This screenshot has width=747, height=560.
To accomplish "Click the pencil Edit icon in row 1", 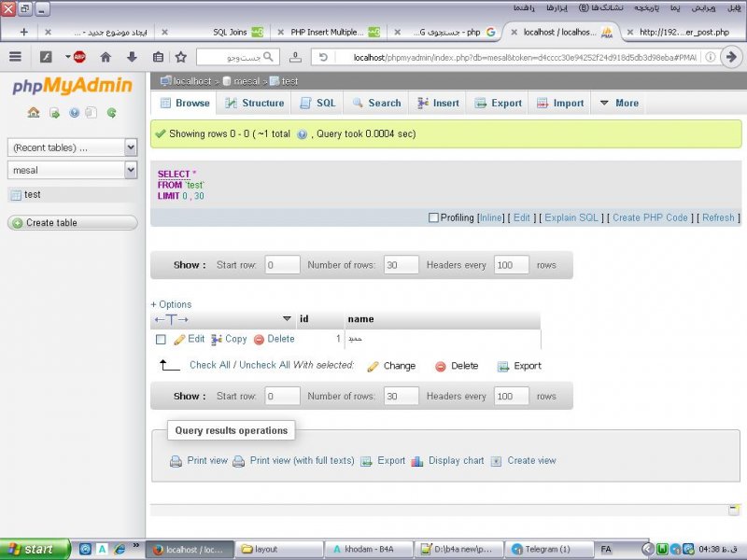I will coord(179,340).
